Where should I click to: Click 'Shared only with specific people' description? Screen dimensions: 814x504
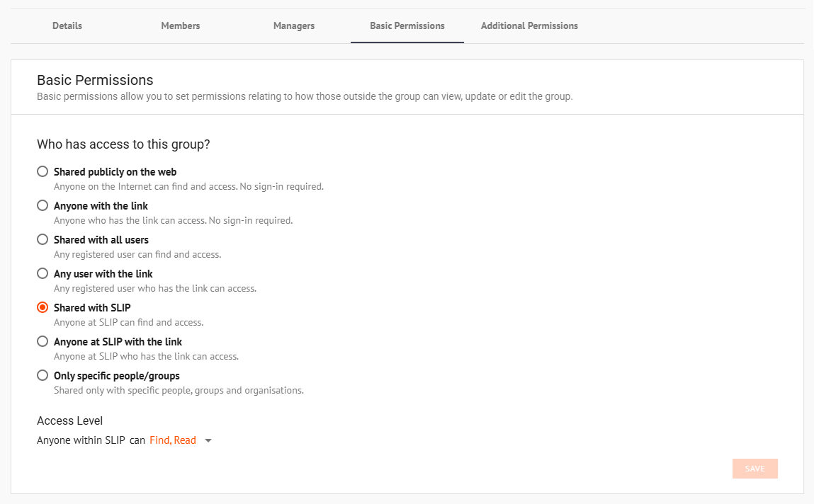179,391
